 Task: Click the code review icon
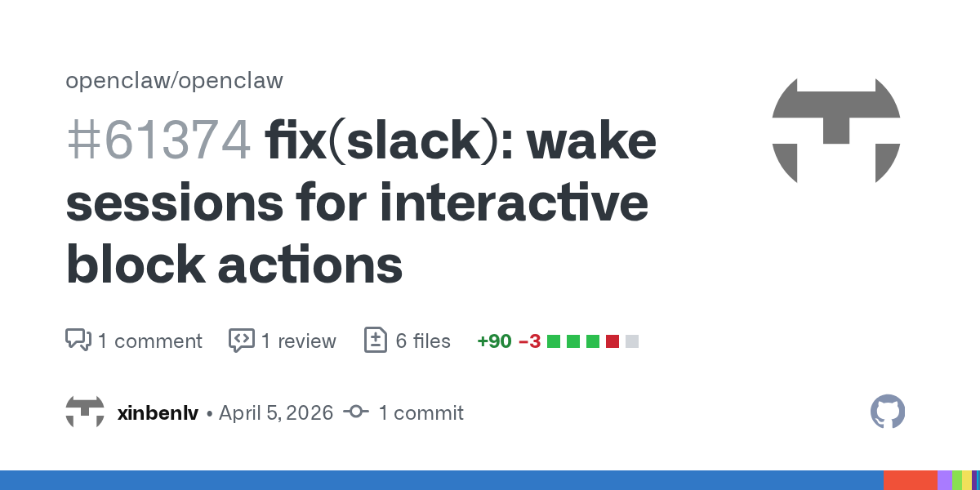point(242,340)
